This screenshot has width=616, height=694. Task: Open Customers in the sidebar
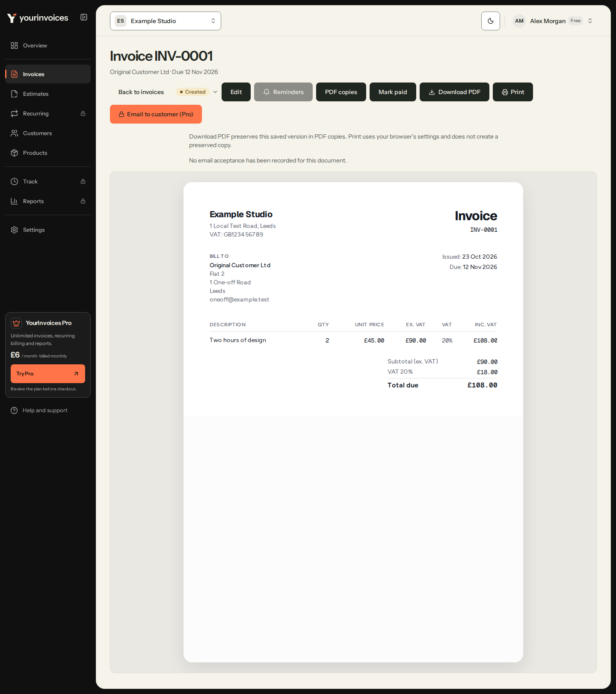[48, 133]
